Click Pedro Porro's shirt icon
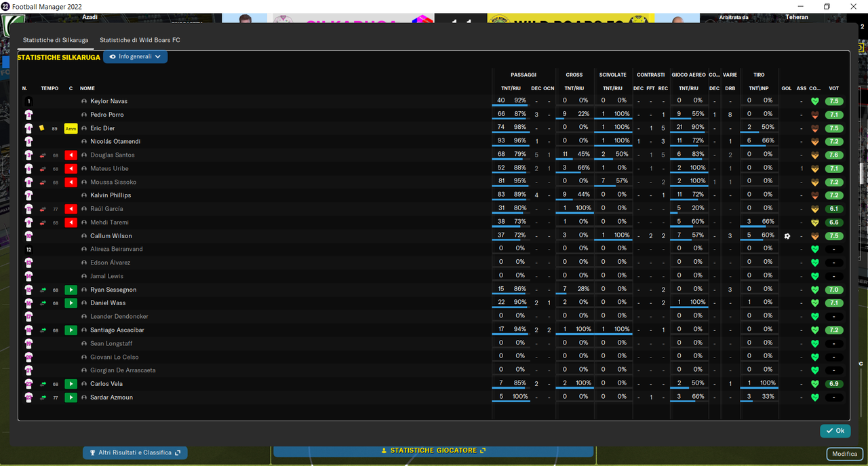Viewport: 868px width, 466px height. point(28,115)
